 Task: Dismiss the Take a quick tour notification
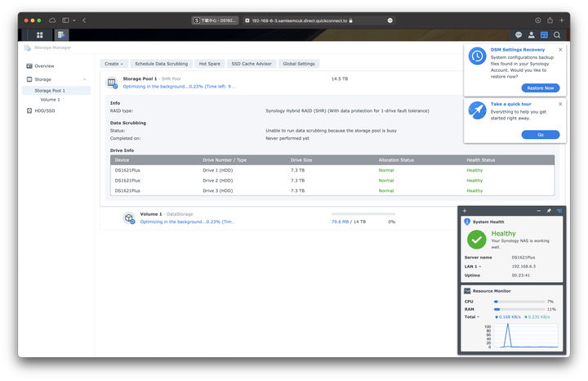pos(560,104)
